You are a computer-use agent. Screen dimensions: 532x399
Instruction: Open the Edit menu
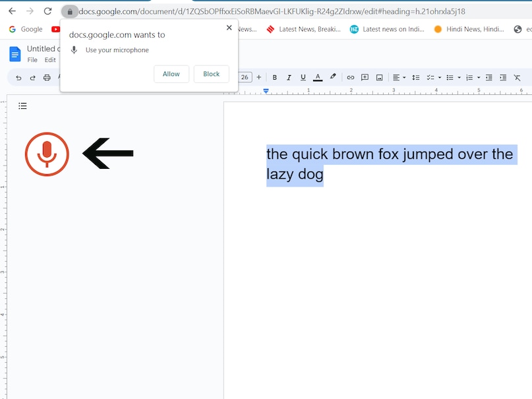coord(50,60)
